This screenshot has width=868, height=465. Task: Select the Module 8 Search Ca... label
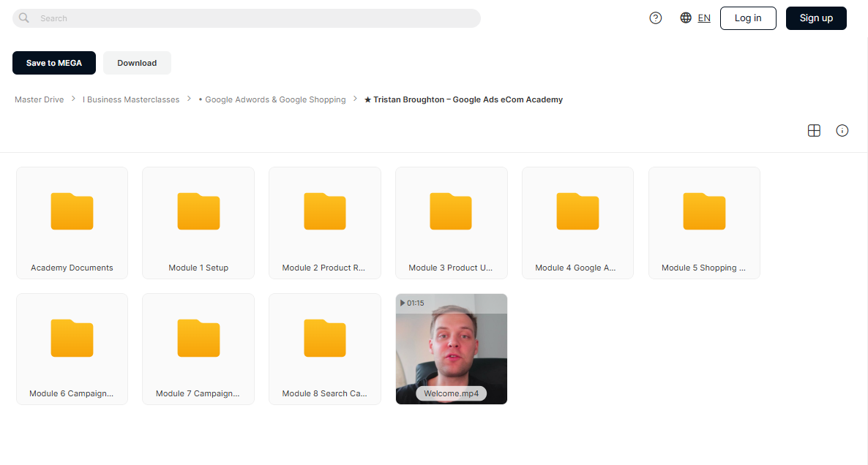pos(324,393)
